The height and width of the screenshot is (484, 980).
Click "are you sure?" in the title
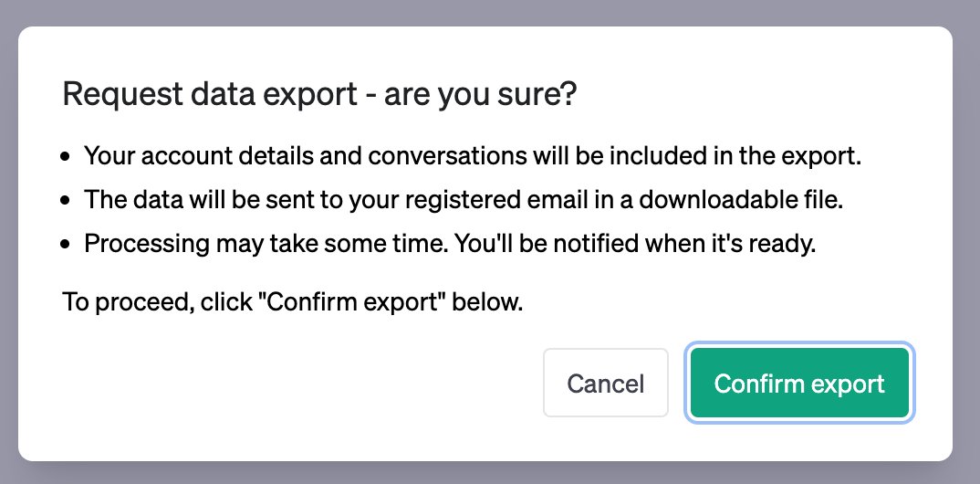click(x=479, y=95)
